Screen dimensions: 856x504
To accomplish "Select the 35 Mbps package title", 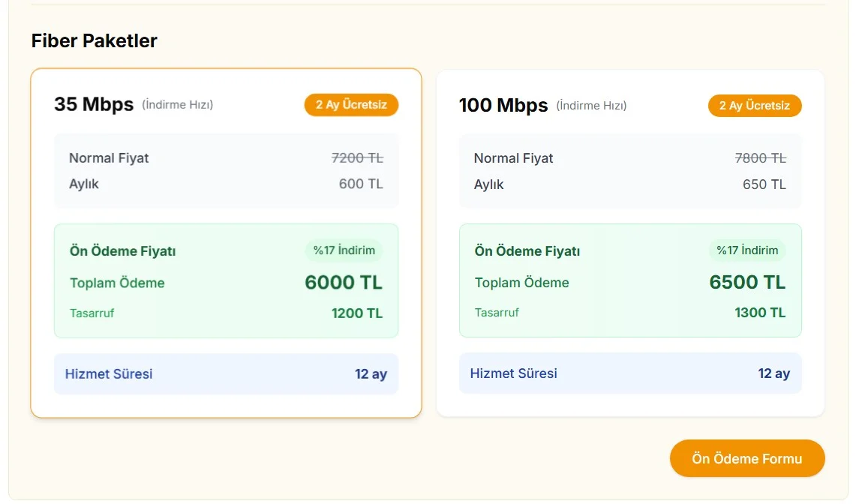I will (94, 104).
